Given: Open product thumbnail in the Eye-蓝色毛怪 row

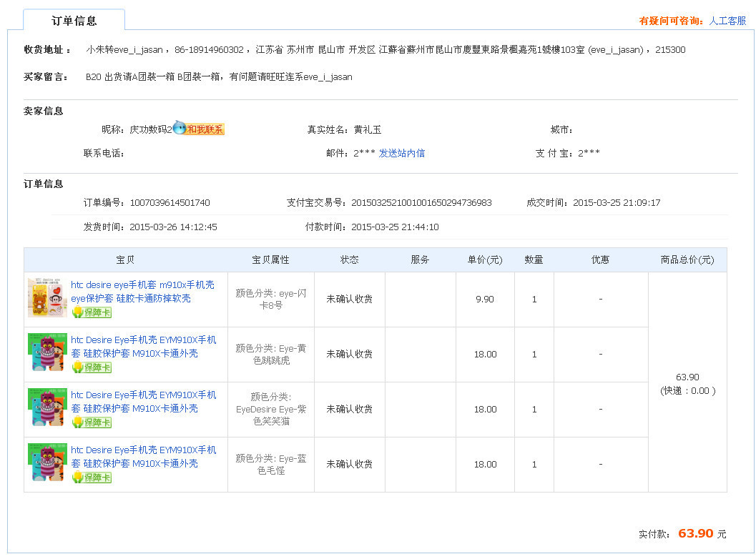Looking at the screenshot, I should pos(47,462).
